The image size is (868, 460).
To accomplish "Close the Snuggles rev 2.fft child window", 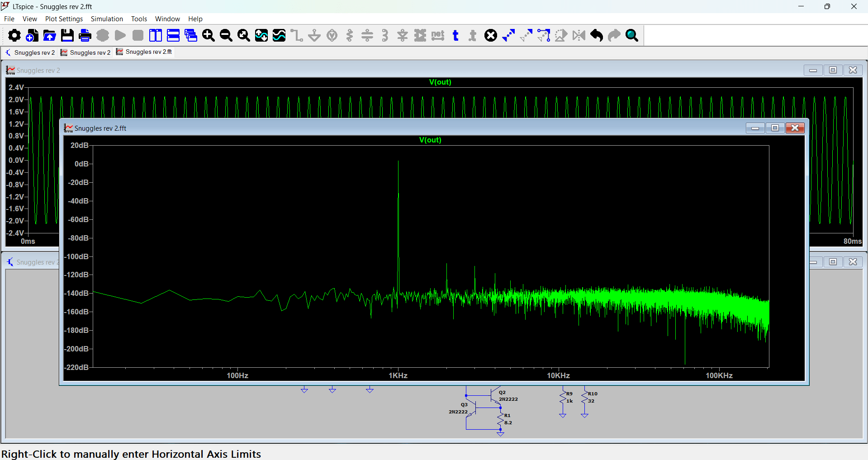I will 795,128.
